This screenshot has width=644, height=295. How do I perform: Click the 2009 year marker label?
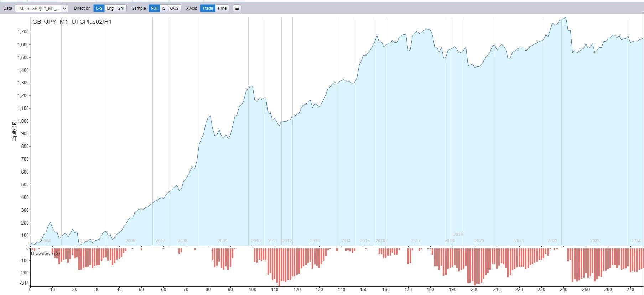[222, 241]
